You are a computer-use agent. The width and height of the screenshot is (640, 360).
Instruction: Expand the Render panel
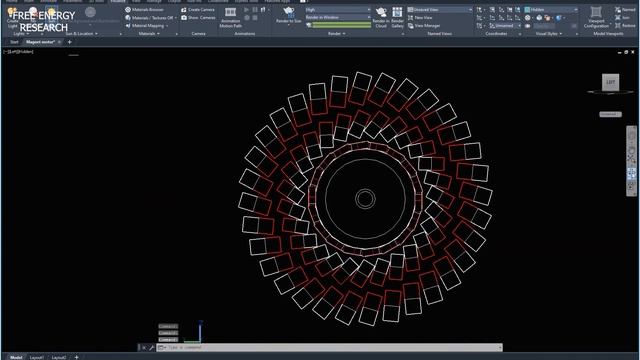(337, 34)
